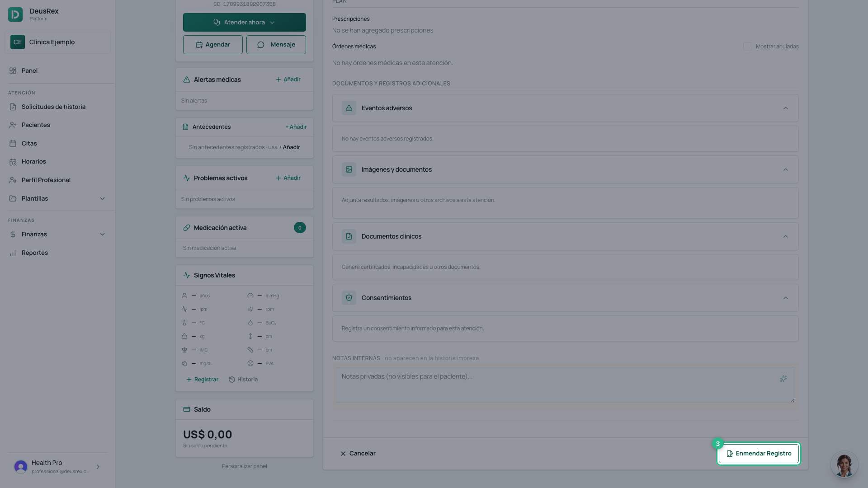Click the Documentos clínicos file icon
Image resolution: width=868 pixels, height=488 pixels.
(349, 236)
